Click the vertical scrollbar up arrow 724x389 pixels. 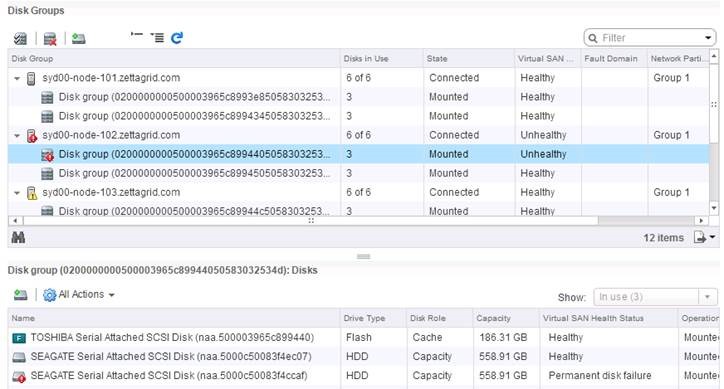pyautogui.click(x=714, y=56)
